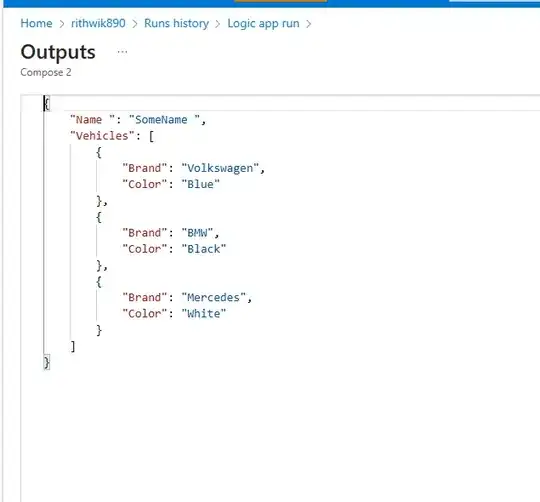540x502 pixels.
Task: Place cursor at final closing brace
Action: coord(47,362)
